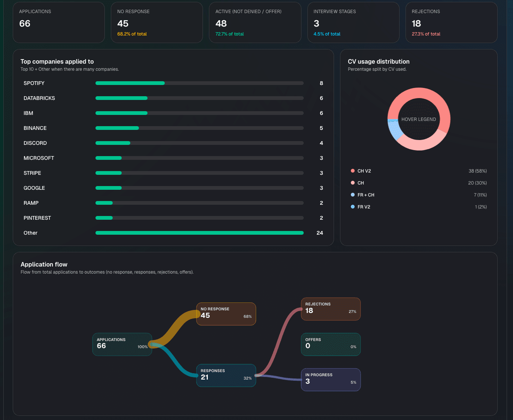513x420 pixels.
Task: Select the REJECTIONS node in the application flow
Action: click(x=331, y=309)
